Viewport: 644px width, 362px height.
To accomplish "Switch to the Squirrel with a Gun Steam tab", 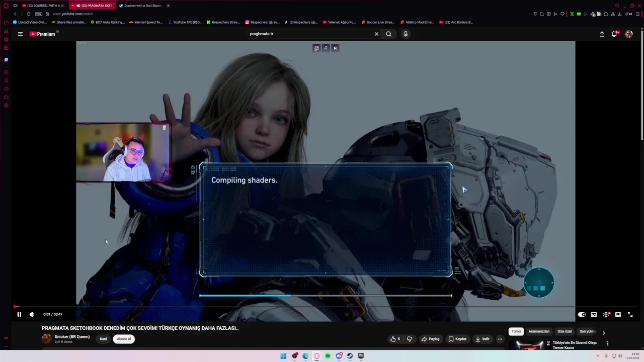I will [x=140, y=6].
